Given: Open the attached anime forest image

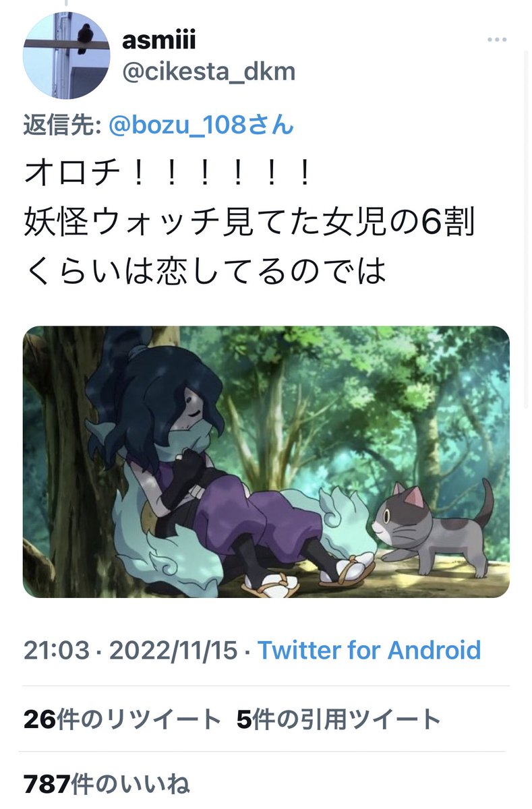Looking at the screenshot, I should [266, 462].
